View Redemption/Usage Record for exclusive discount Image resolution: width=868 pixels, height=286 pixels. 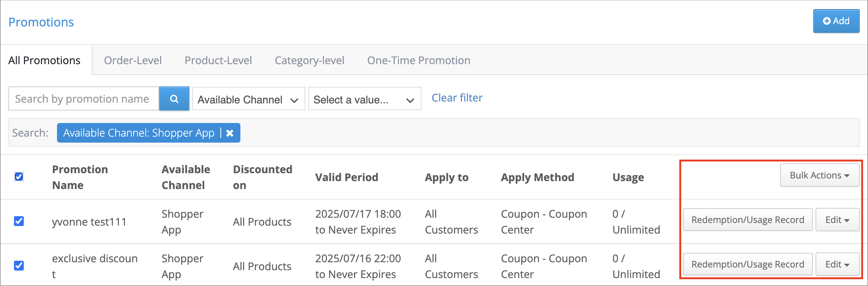[x=748, y=264]
